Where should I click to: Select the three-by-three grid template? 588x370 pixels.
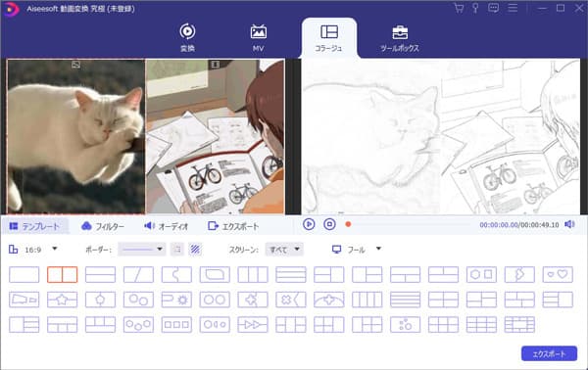point(481,325)
